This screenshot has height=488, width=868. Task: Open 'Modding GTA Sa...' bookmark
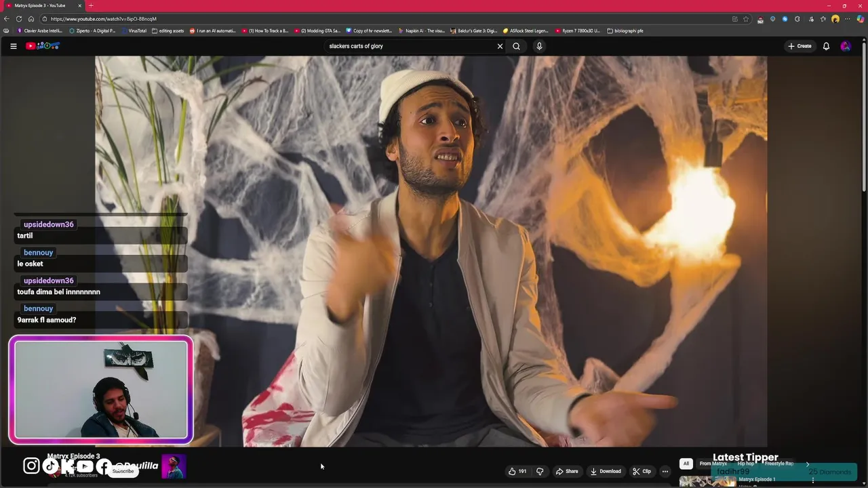coord(317,30)
